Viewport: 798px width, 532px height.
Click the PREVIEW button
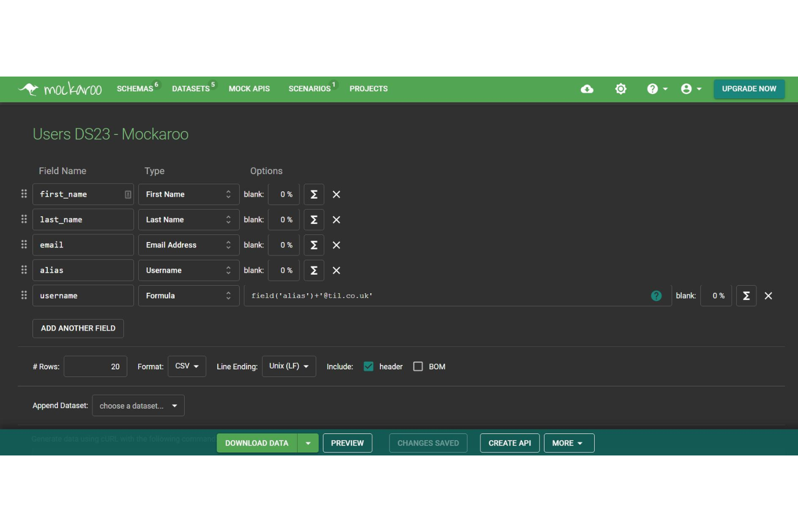click(347, 443)
